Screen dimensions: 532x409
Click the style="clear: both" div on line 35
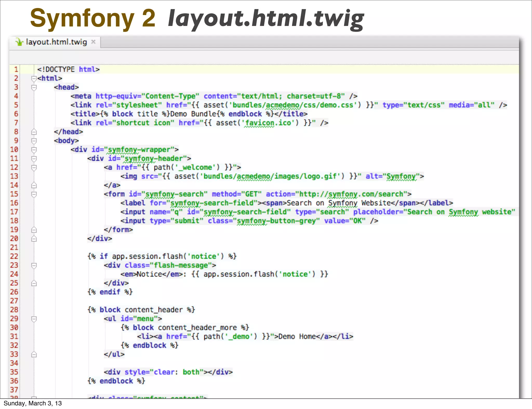168,372
